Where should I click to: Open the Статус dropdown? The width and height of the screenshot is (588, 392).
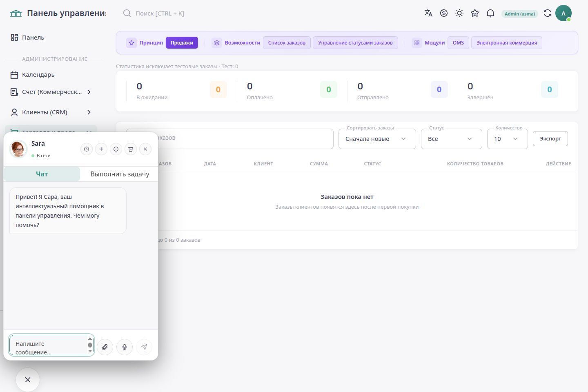tap(451, 139)
